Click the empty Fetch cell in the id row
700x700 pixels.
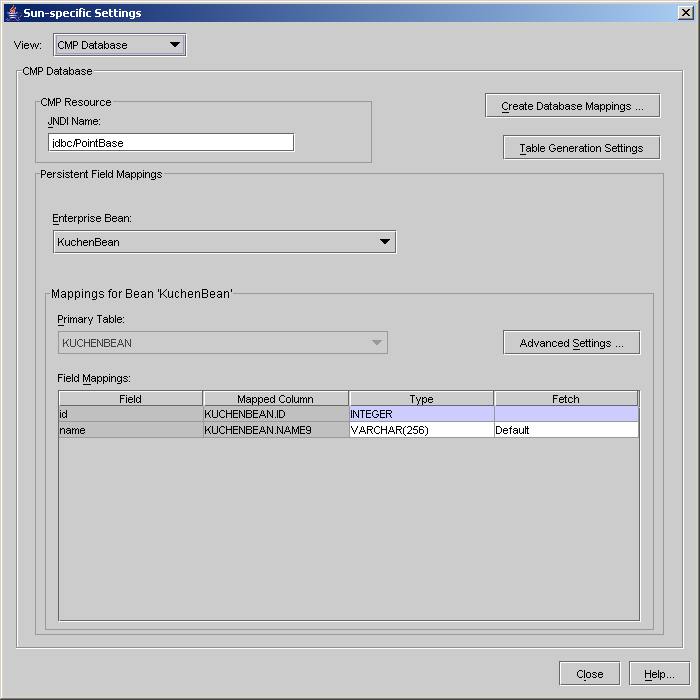566,414
